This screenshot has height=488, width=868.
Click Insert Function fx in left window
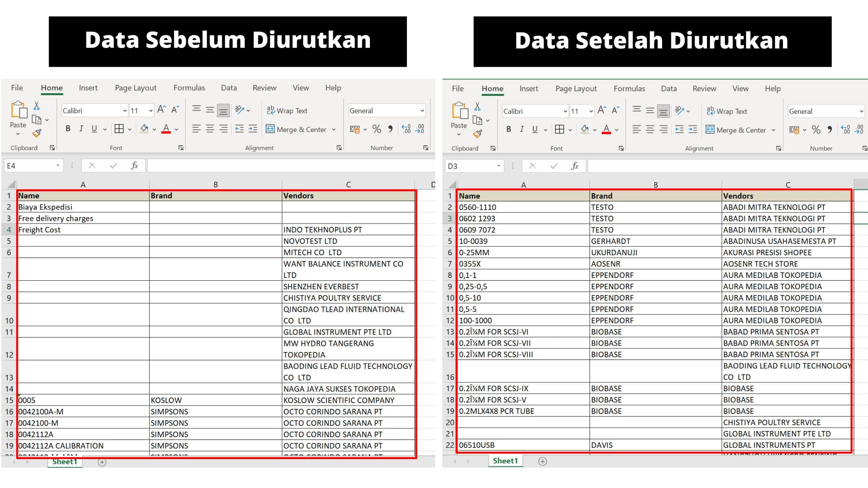pos(134,165)
